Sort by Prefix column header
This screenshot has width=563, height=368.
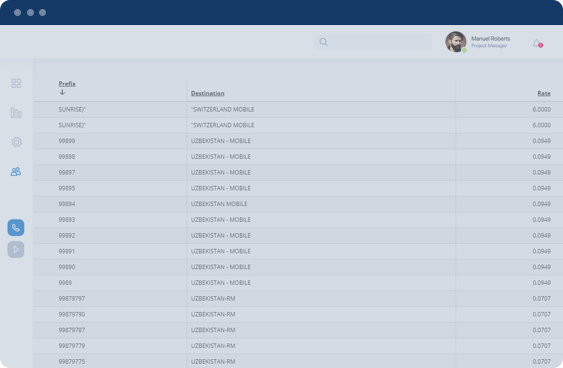pyautogui.click(x=67, y=84)
